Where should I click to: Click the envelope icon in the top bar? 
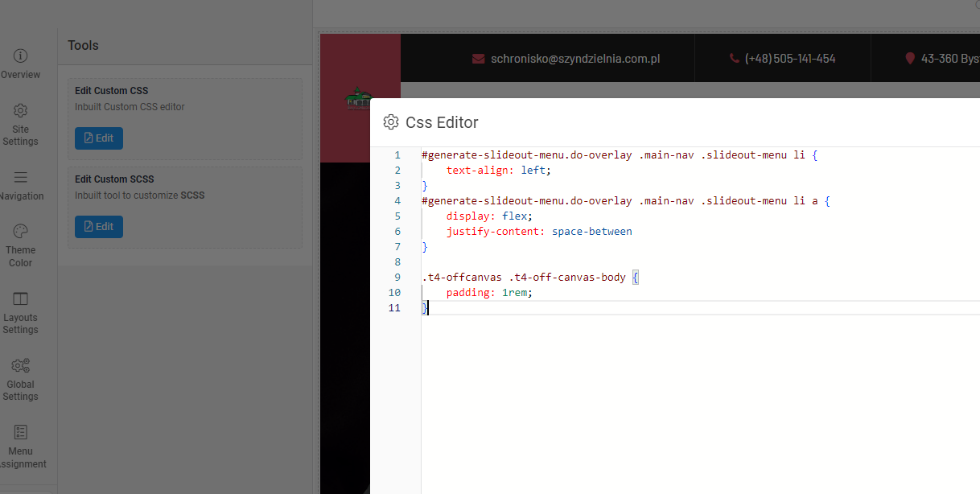(479, 59)
